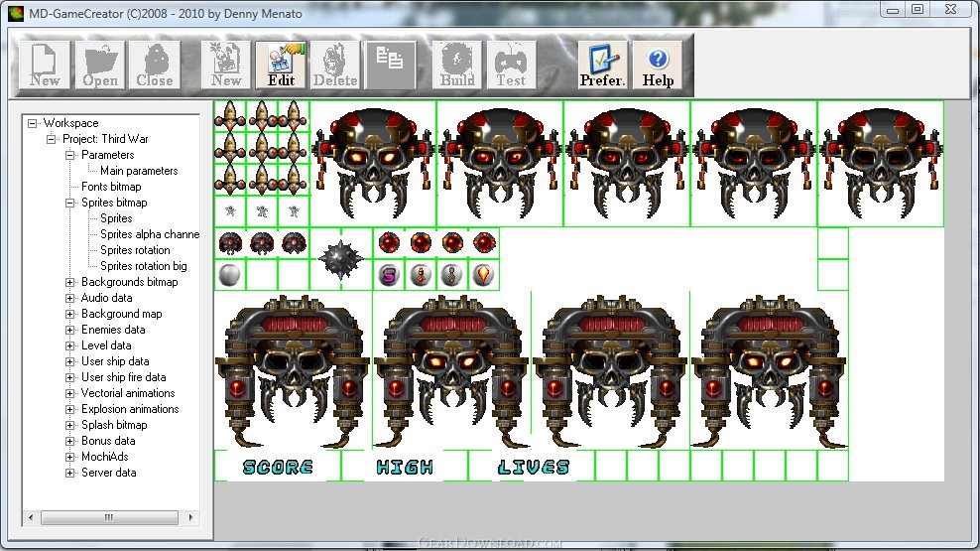Screen dimensions: 980x551
Task: Click the first armored skull boss sprite
Action: click(x=293, y=371)
